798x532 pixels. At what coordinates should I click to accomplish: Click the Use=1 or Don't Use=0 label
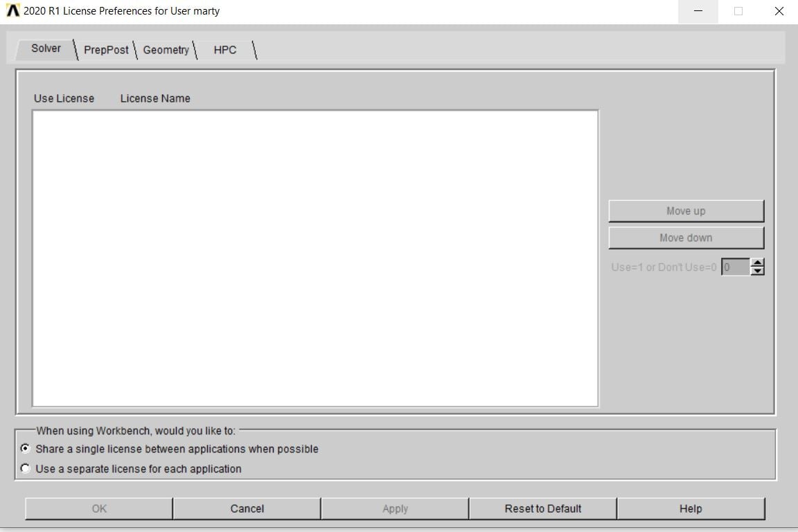pyautogui.click(x=664, y=267)
